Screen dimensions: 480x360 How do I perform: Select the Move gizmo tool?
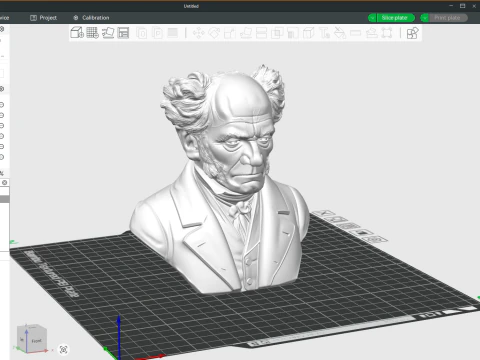click(199, 33)
